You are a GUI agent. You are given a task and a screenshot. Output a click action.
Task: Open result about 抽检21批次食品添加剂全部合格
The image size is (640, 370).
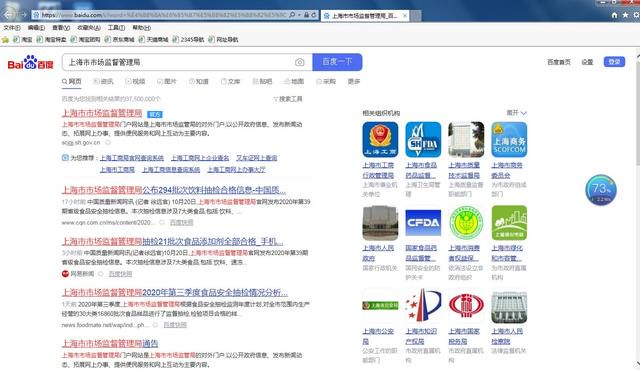172,241
